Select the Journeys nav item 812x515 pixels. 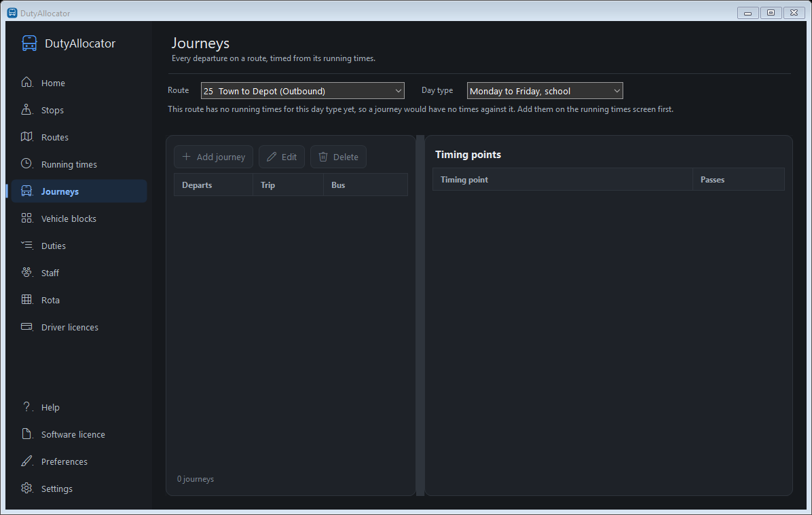79,191
